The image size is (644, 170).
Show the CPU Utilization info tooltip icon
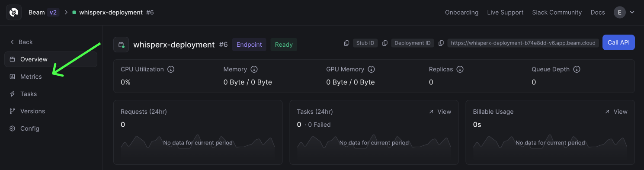[171, 69]
